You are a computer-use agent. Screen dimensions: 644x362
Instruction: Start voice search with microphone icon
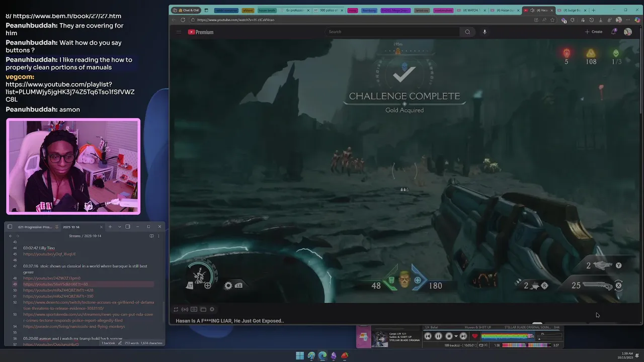(x=485, y=32)
